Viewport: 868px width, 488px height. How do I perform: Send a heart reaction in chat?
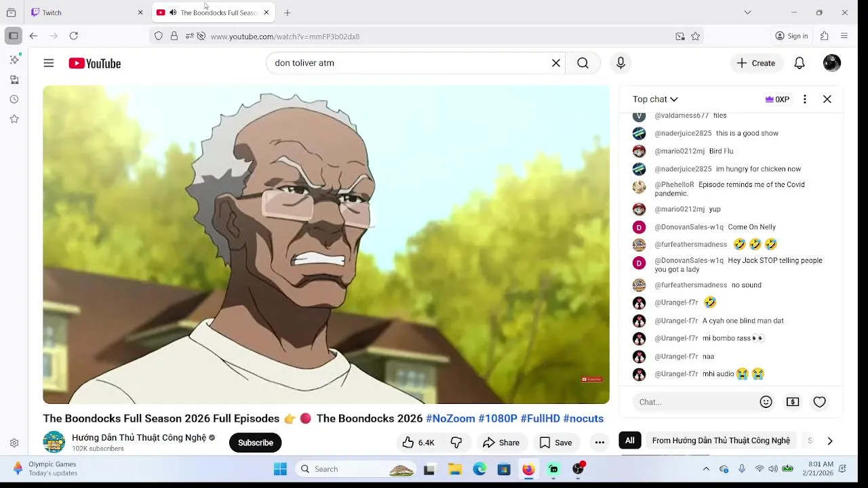click(x=820, y=402)
